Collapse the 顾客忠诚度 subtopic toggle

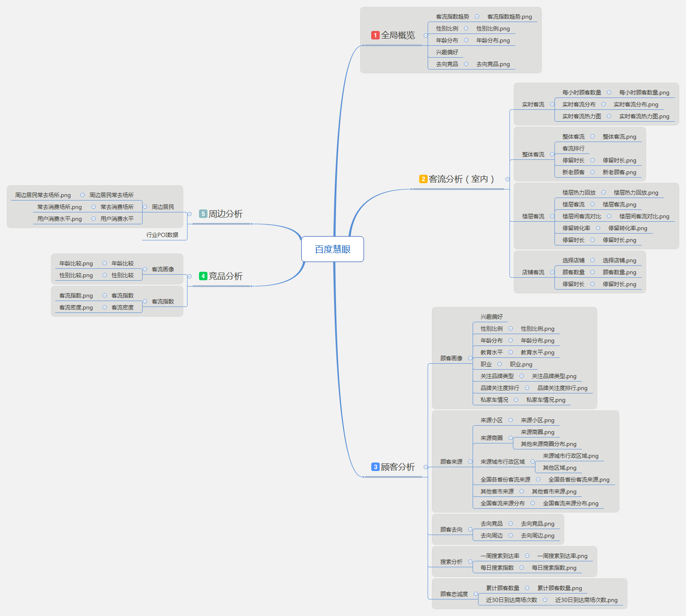476,594
